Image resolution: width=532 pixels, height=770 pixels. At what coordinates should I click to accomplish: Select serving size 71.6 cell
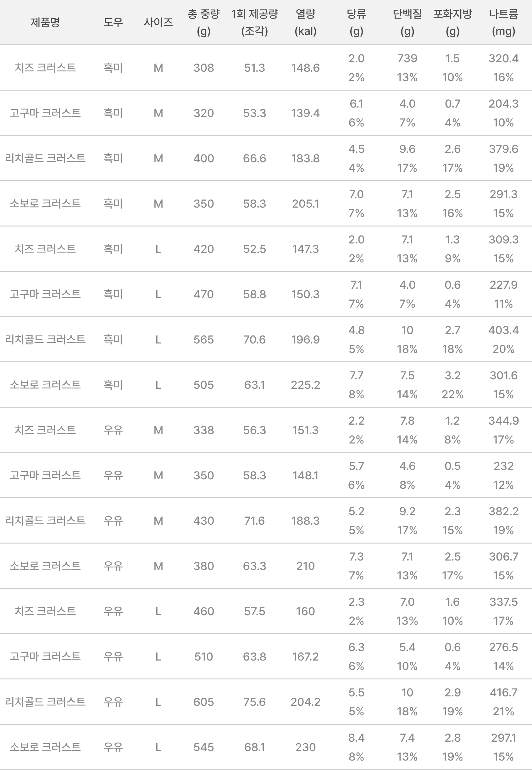click(x=254, y=521)
